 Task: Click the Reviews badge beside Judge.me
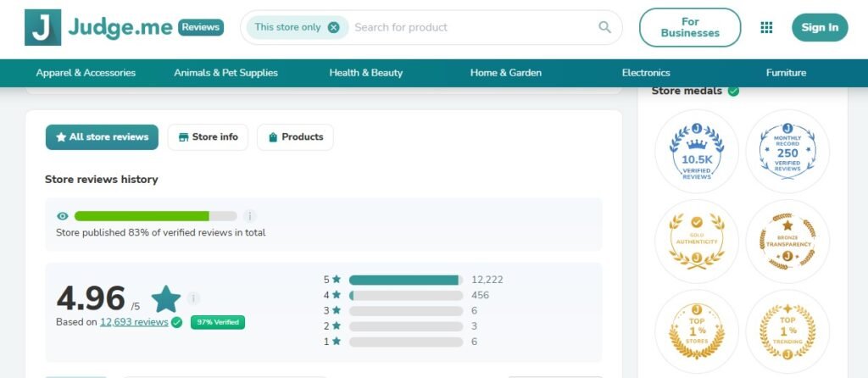201,27
